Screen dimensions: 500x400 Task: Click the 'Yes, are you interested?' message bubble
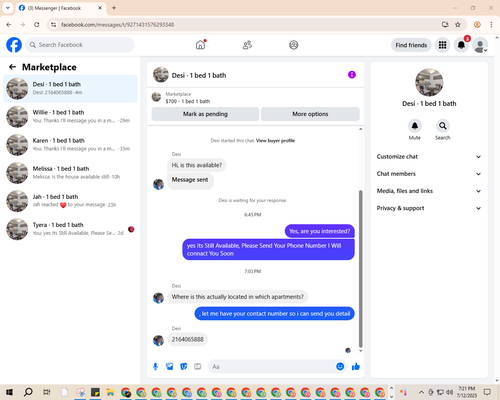tap(320, 231)
